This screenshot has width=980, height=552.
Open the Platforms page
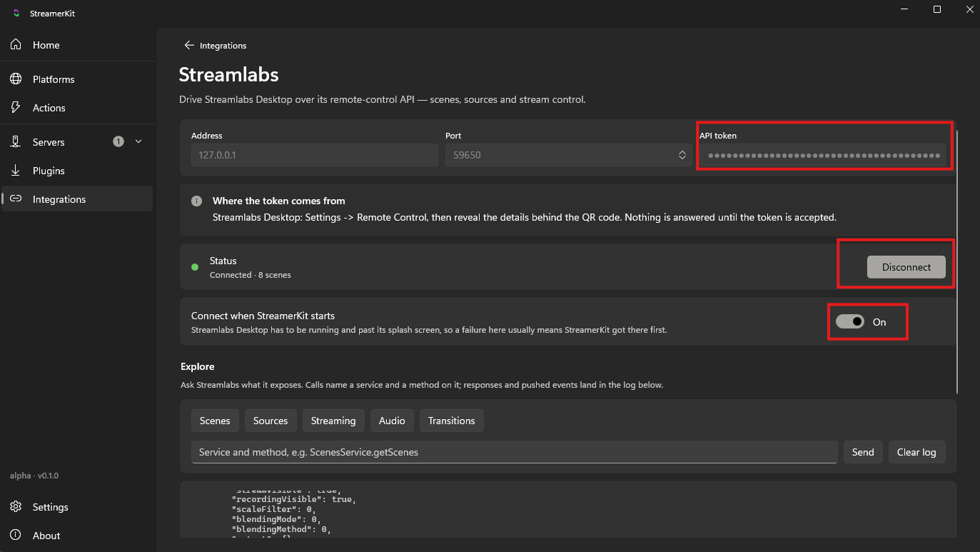(x=77, y=79)
